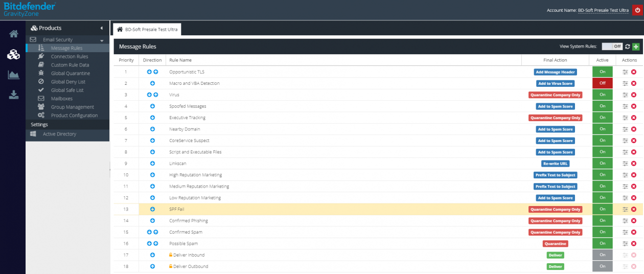
Task: Enable the Macro and VBA Detection rule
Action: (602, 83)
